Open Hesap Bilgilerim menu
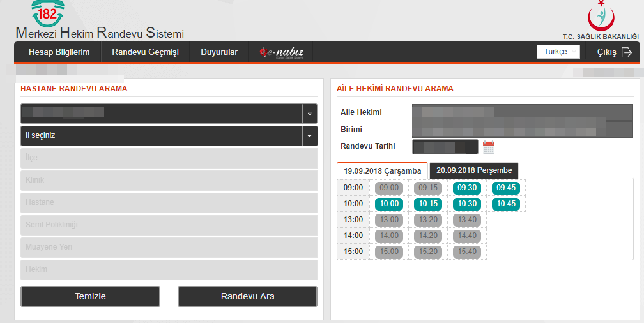 (59, 52)
